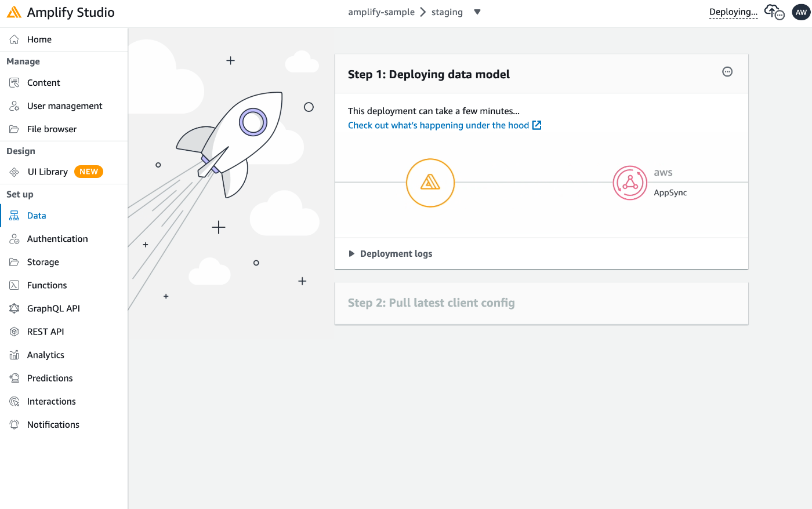The width and height of the screenshot is (812, 509).
Task: Click 'Step 2: Pull latest client config' panel
Action: [x=542, y=303]
